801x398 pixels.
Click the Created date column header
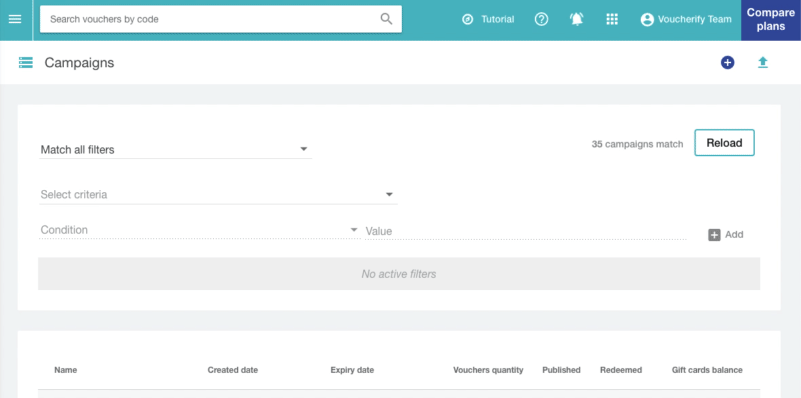point(232,370)
